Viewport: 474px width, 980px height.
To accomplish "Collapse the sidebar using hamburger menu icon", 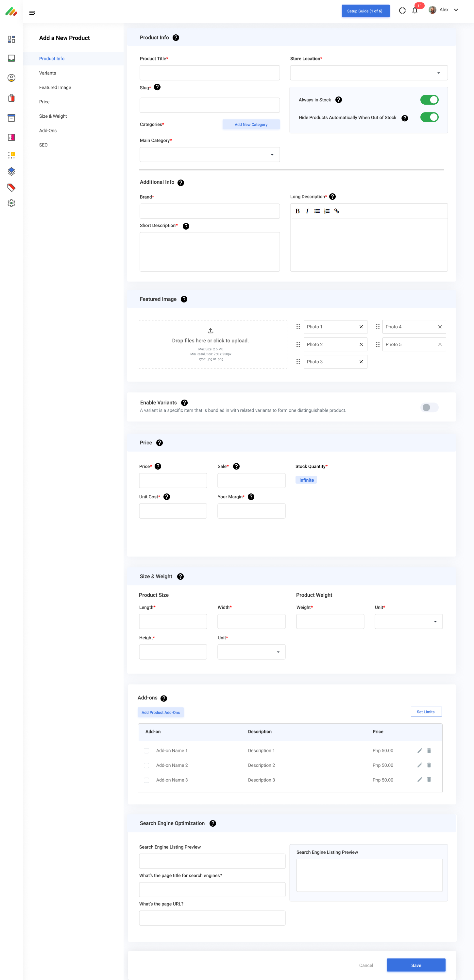I will 32,13.
